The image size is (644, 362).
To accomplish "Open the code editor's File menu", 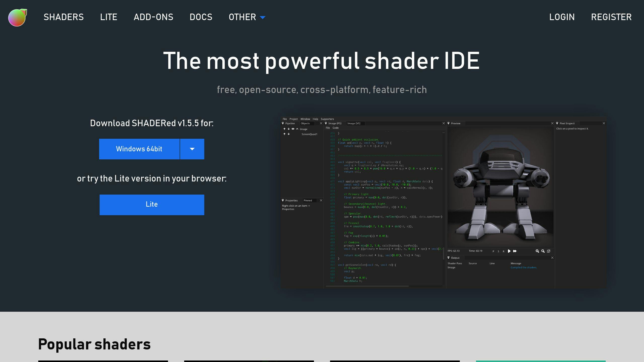I will pyautogui.click(x=328, y=128).
